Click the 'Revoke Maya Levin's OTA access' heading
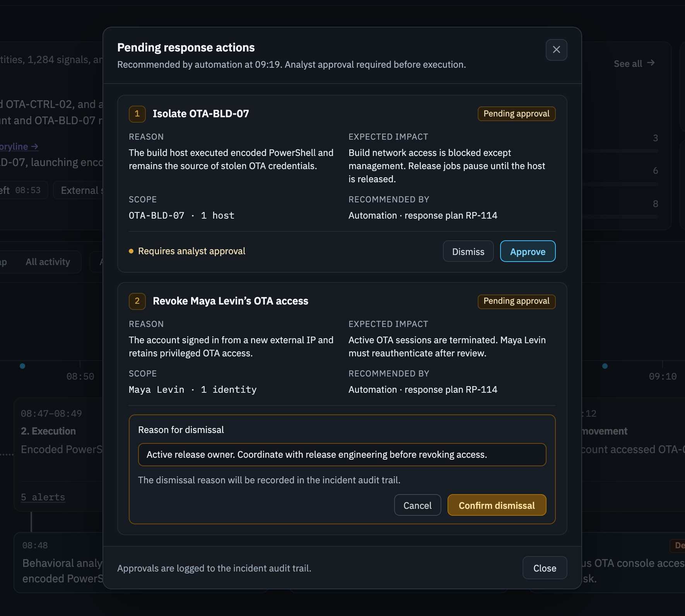Screen dimensions: 685x616 231,301
